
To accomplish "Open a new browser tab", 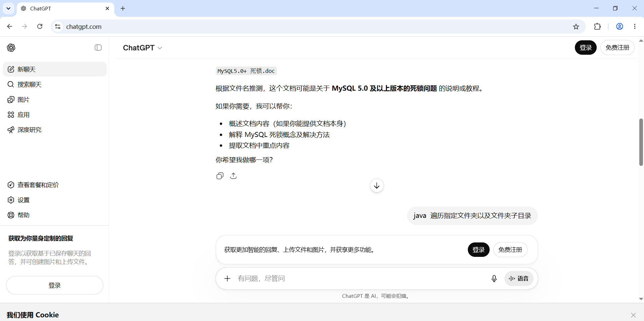I will (x=123, y=8).
